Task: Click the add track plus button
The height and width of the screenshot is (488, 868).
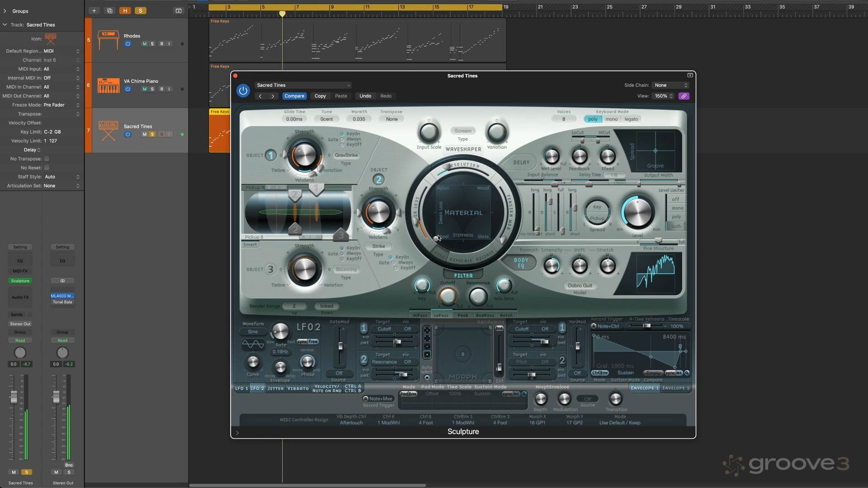Action: (x=94, y=11)
